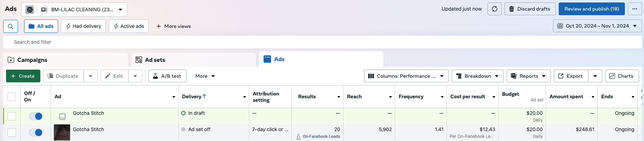Image resolution: width=644 pixels, height=141 pixels.
Task: Switch to the Campaigns tab
Action: pyautogui.click(x=65, y=60)
